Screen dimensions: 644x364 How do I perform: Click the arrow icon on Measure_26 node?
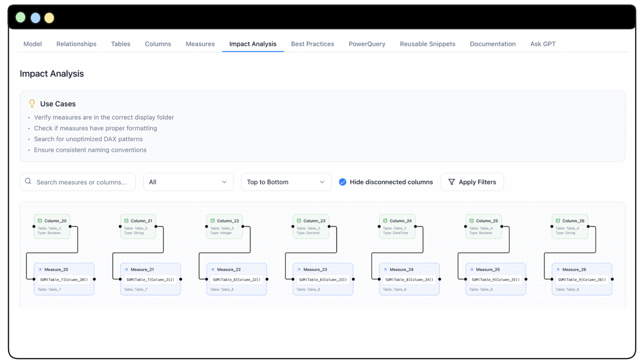tap(558, 270)
